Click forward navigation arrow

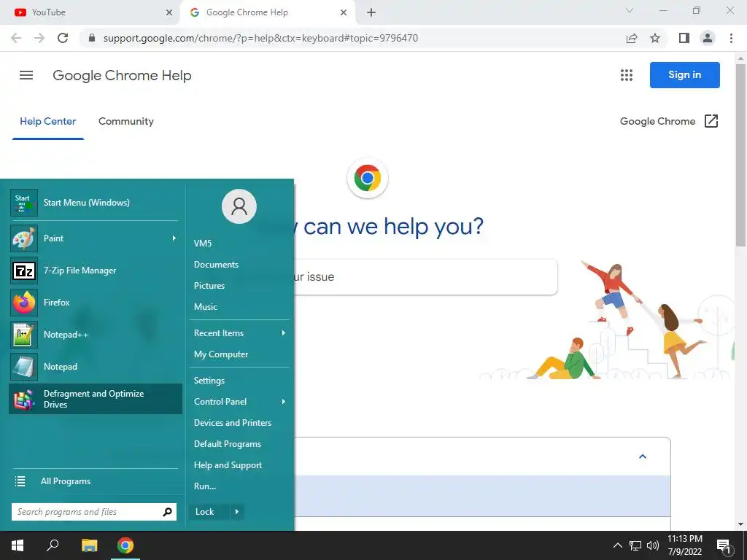[39, 38]
